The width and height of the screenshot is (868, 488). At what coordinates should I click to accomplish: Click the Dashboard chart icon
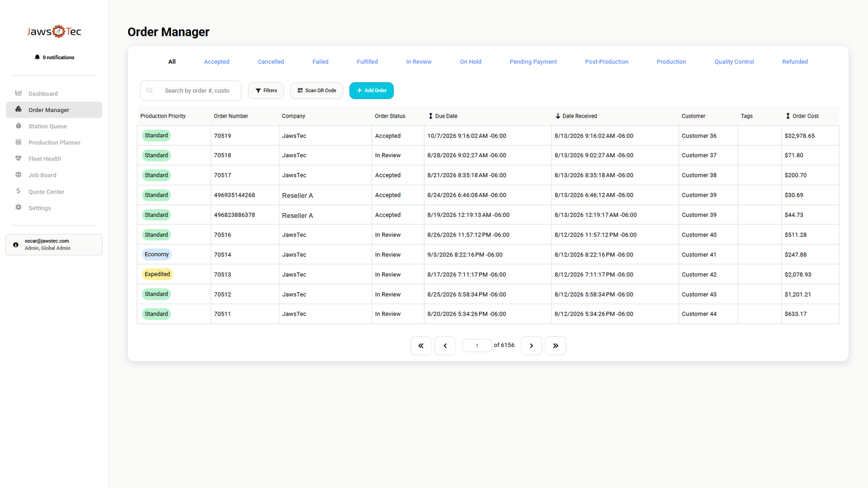[18, 93]
